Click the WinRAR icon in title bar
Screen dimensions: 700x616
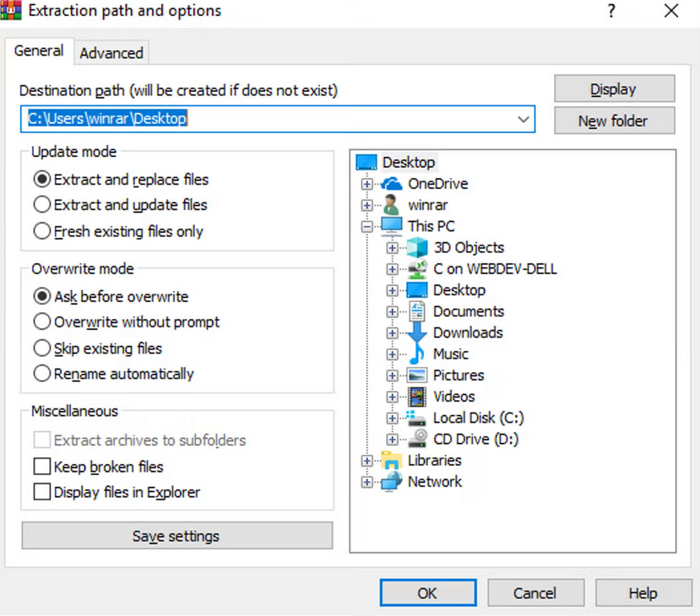pyautogui.click(x=11, y=10)
